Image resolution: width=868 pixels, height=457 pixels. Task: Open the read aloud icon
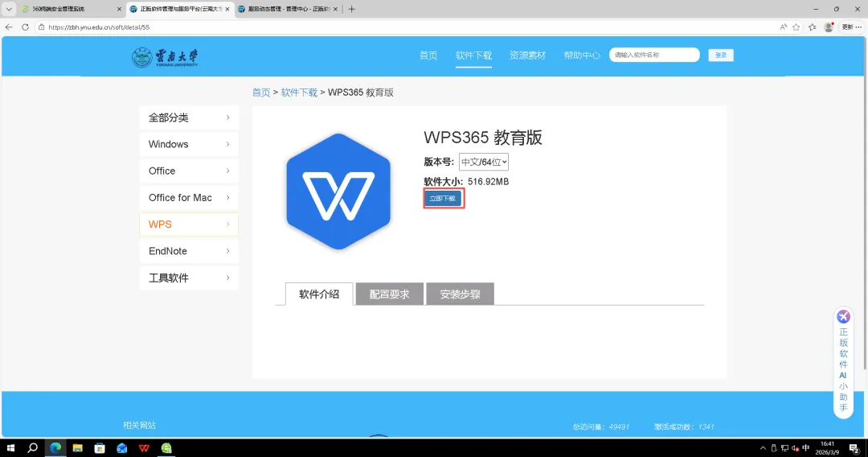[x=784, y=27]
